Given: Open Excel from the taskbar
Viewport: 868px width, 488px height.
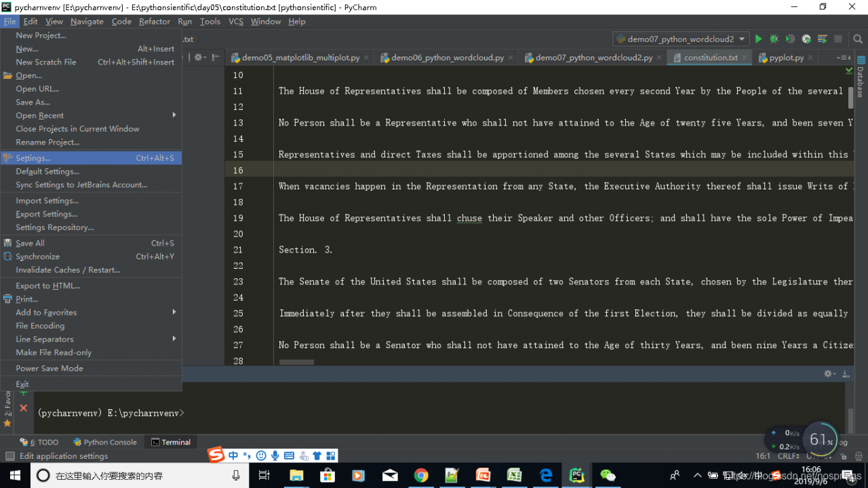Looking at the screenshot, I should pyautogui.click(x=515, y=475).
